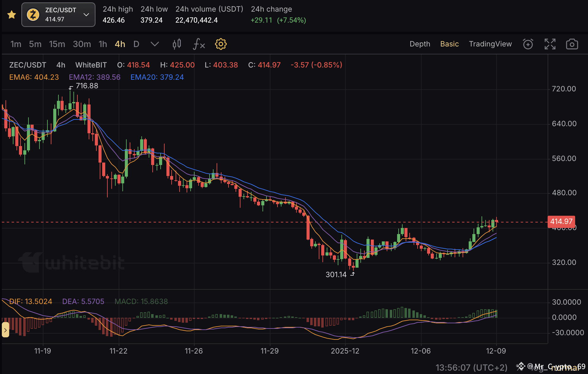
Task: Click the 24h volume value 22,470,442.4
Action: (196, 20)
